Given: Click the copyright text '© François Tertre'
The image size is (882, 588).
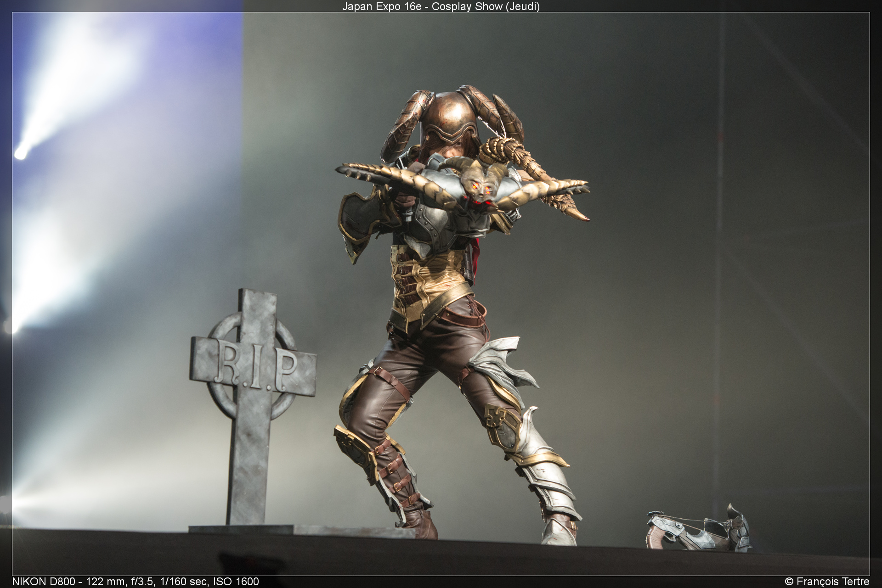Looking at the screenshot, I should coord(827,582).
